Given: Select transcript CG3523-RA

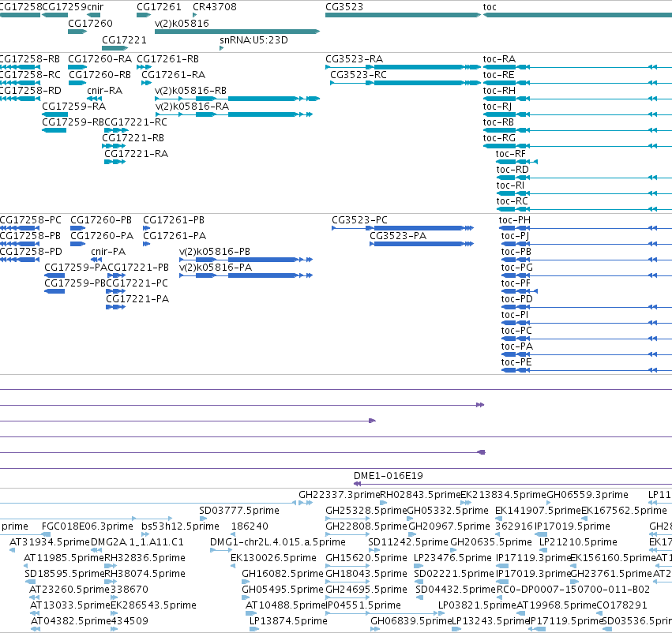Looking at the screenshot, I should [403, 67].
